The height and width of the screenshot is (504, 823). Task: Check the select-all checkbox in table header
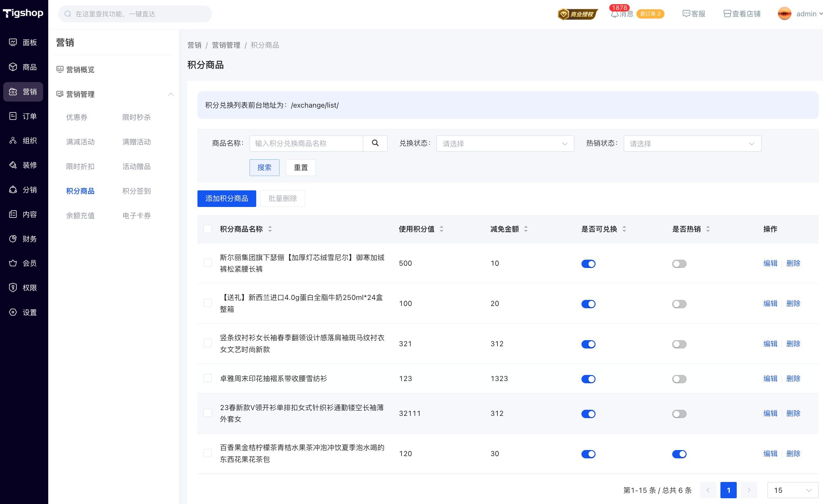click(208, 229)
